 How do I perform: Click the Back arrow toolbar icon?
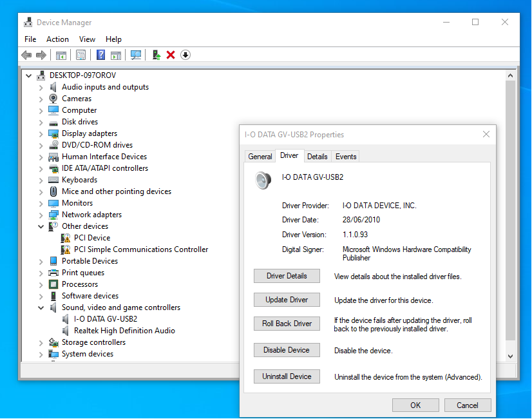[x=26, y=55]
